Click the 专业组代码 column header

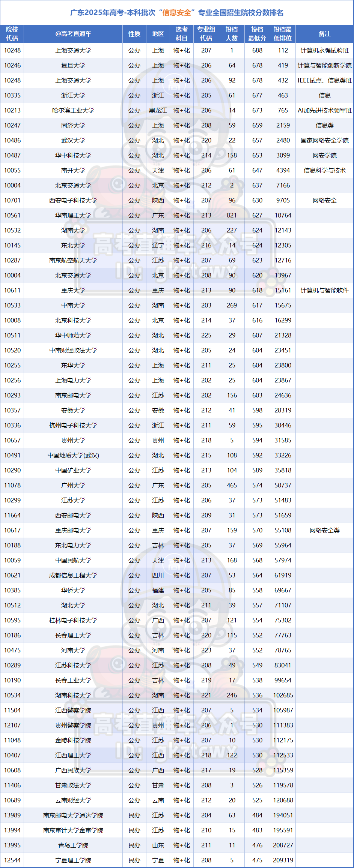click(x=206, y=34)
